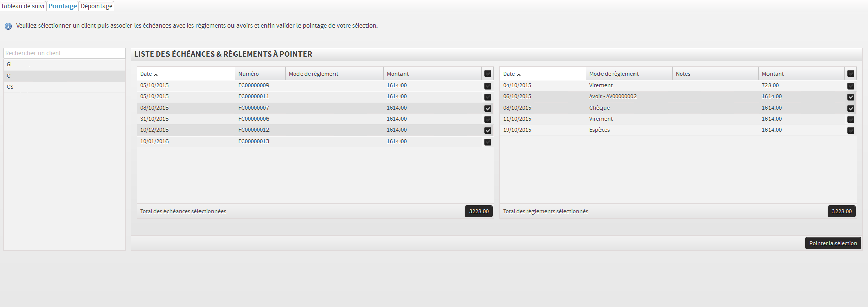Screen dimensions: 868x307
Task: Uncheck the box for invoice FC00000012
Action: click(x=488, y=131)
